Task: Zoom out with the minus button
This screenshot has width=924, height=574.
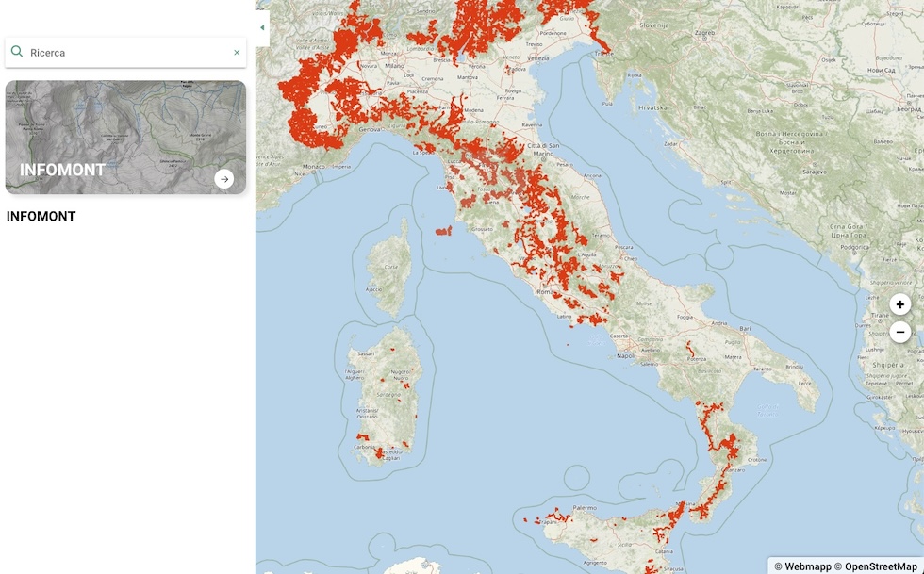Action: click(x=899, y=332)
